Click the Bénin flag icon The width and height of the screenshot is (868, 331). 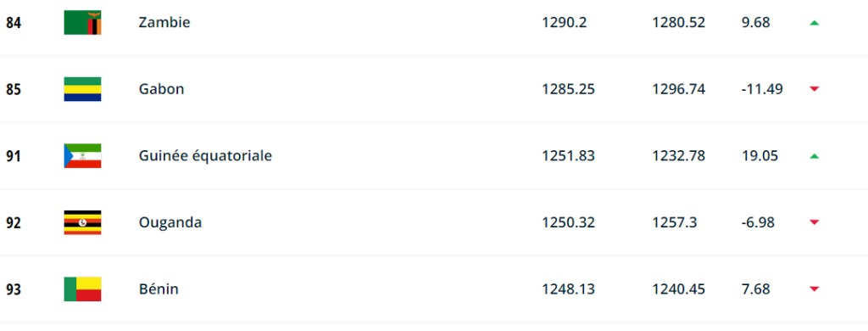[82, 289]
